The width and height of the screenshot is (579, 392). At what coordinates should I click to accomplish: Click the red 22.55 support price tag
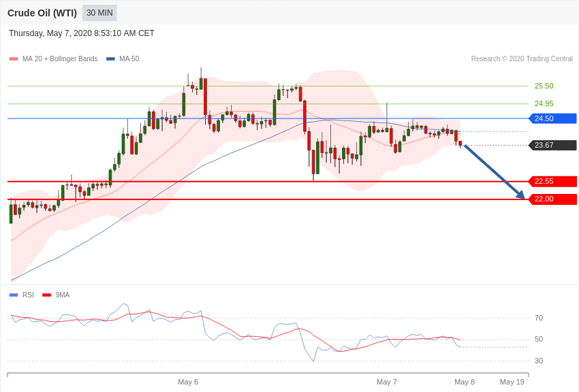pos(552,181)
